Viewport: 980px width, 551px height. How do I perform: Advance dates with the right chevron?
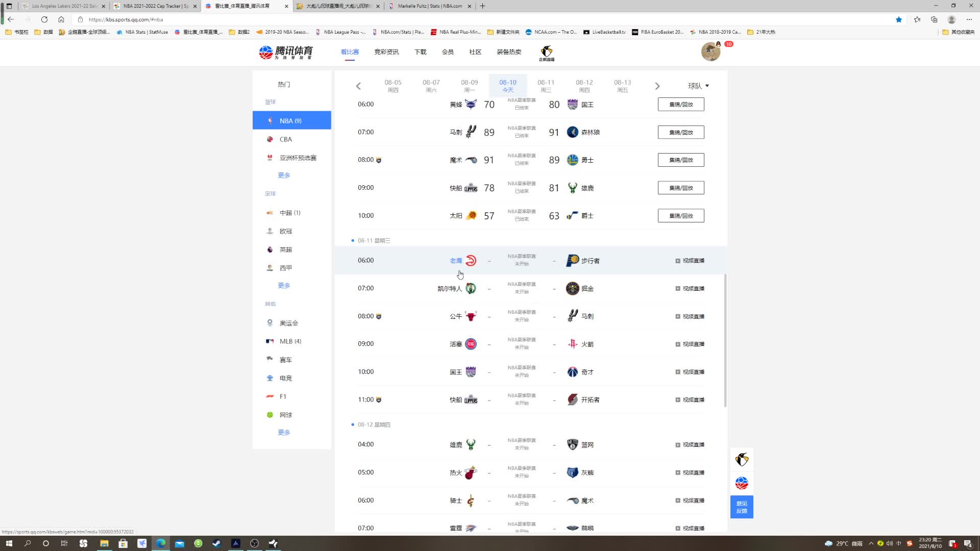657,86
